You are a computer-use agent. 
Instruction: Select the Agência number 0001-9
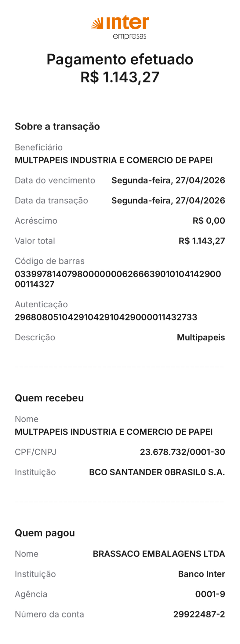(210, 594)
